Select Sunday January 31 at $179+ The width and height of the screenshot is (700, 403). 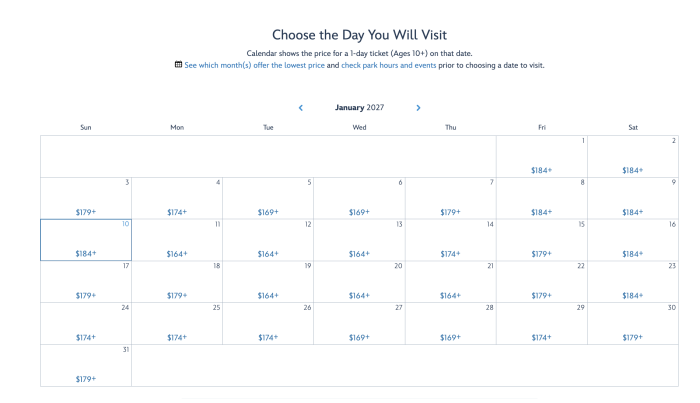86,366
